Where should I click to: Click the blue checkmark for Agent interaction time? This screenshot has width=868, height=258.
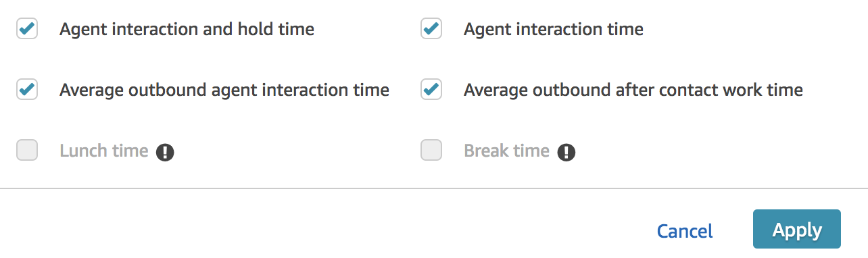coord(431,29)
